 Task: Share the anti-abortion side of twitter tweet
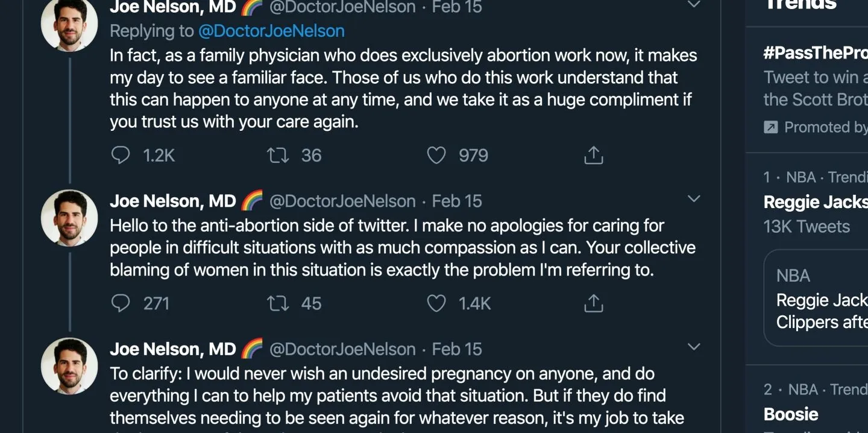pyautogui.click(x=594, y=303)
